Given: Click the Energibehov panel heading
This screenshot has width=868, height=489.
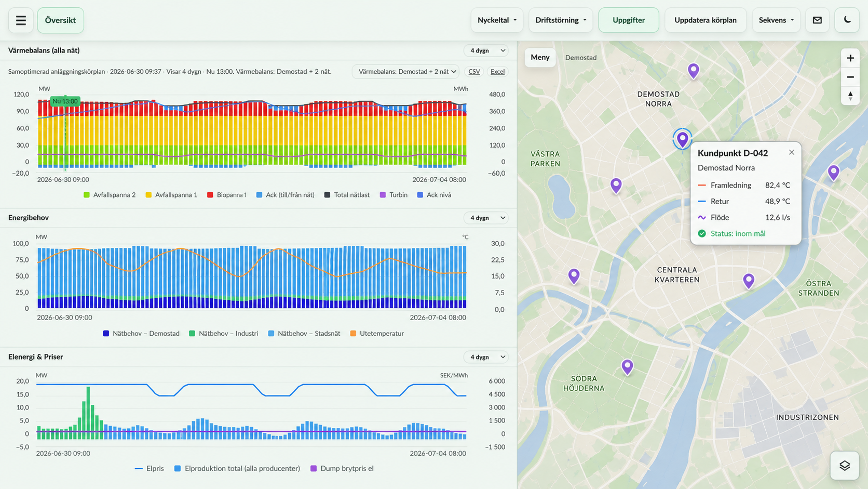Looking at the screenshot, I should [29, 218].
